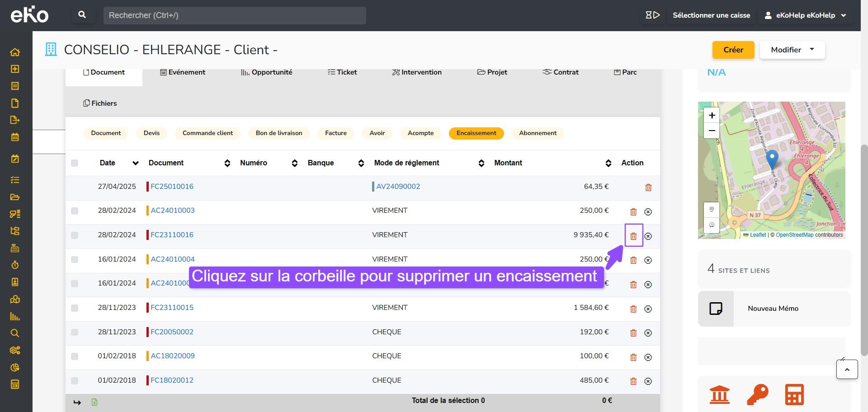Viewport: 868px width, 412px height.
Task: Click the Créer button
Action: coord(733,50)
